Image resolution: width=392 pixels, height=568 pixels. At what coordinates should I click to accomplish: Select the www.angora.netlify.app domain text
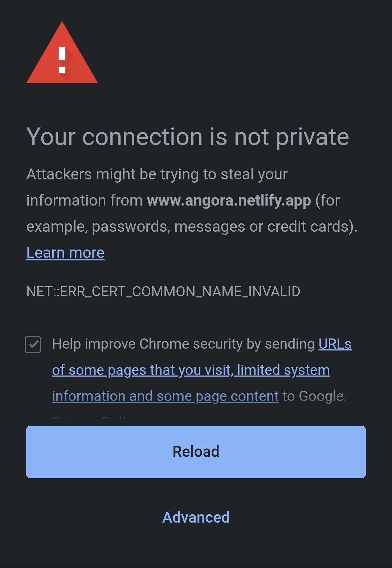[228, 200]
